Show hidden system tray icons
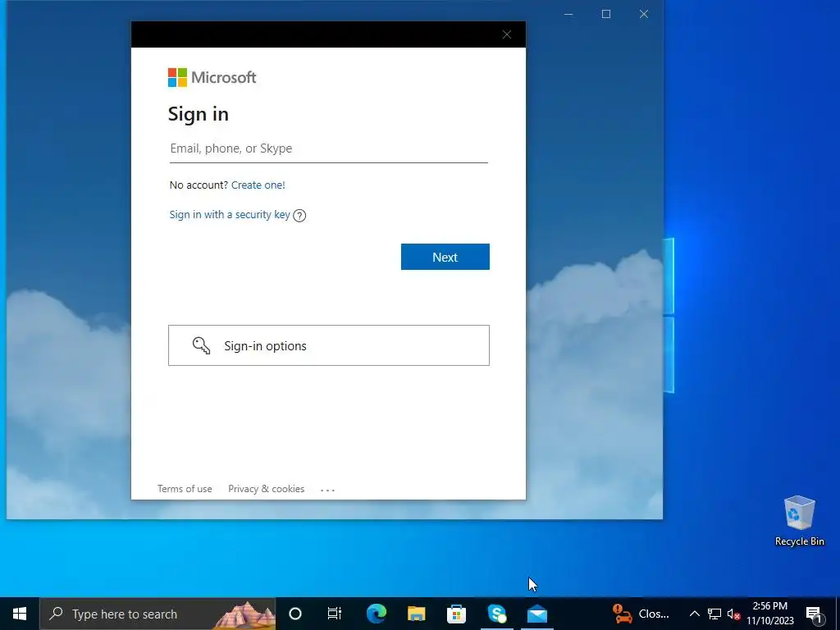Image resolution: width=840 pixels, height=630 pixels. pyautogui.click(x=694, y=614)
